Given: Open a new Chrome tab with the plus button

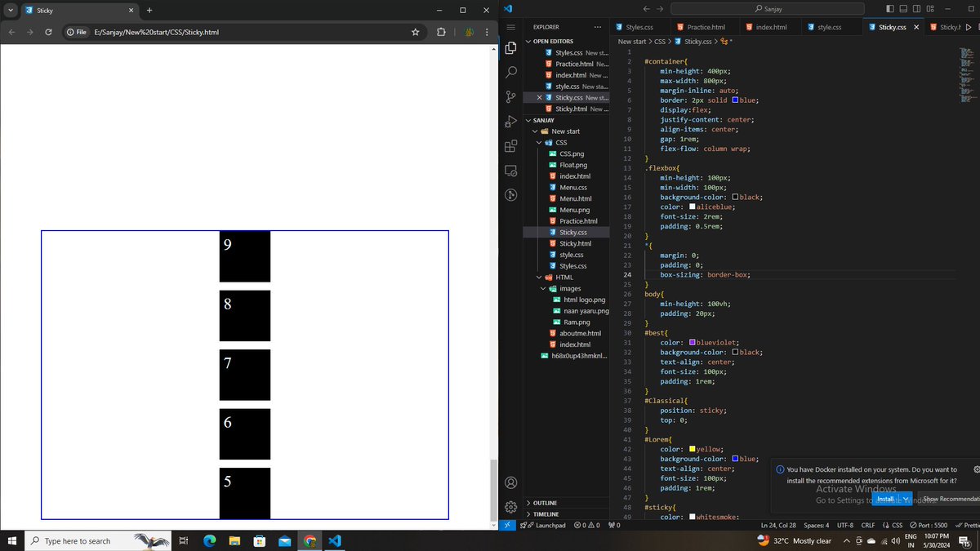Looking at the screenshot, I should tap(149, 10).
